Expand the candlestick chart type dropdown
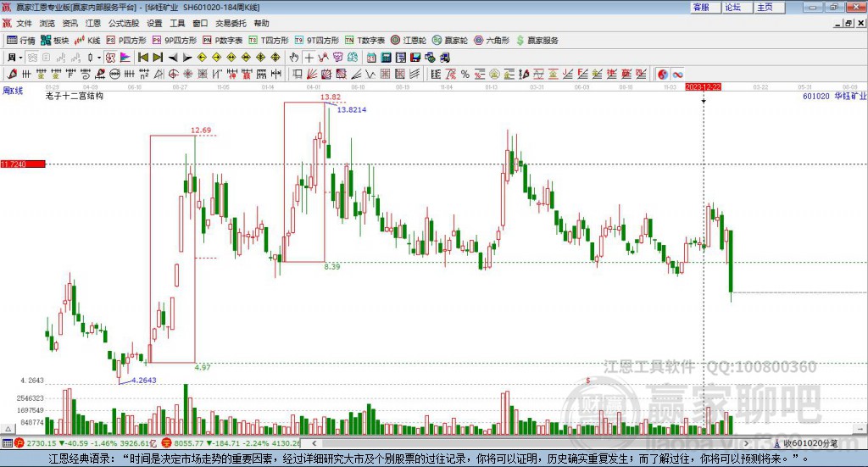The width and height of the screenshot is (868, 467). point(98,58)
